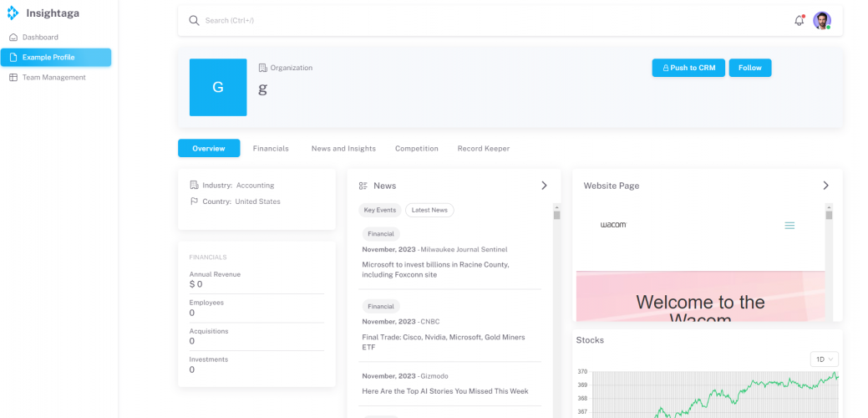Click the Annual Revenue $ 0 value

196,284
